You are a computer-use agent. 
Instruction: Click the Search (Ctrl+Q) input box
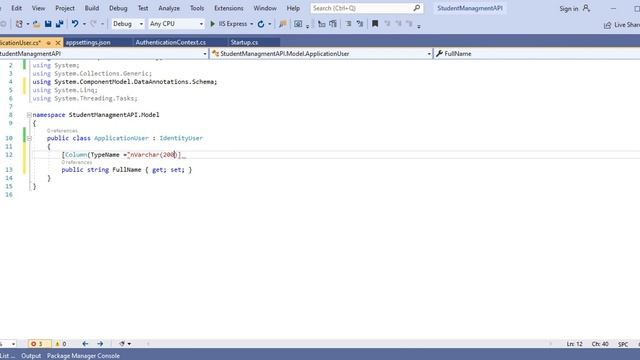pyautogui.click(x=361, y=8)
